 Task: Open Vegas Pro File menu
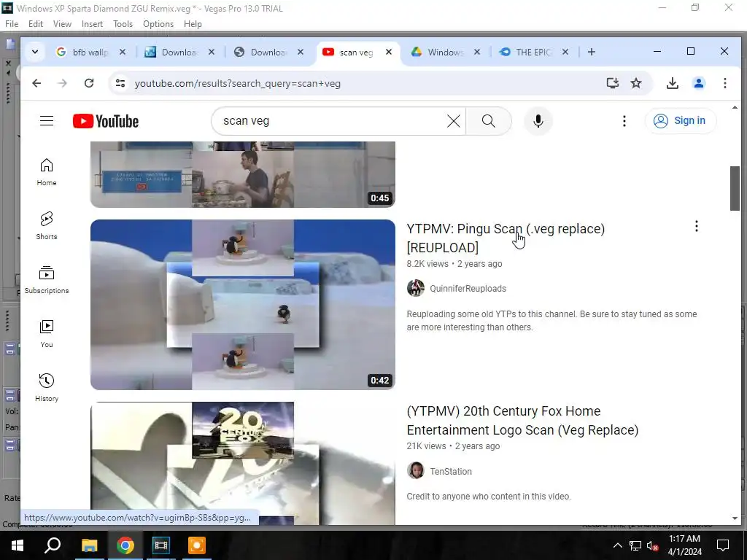(x=12, y=24)
